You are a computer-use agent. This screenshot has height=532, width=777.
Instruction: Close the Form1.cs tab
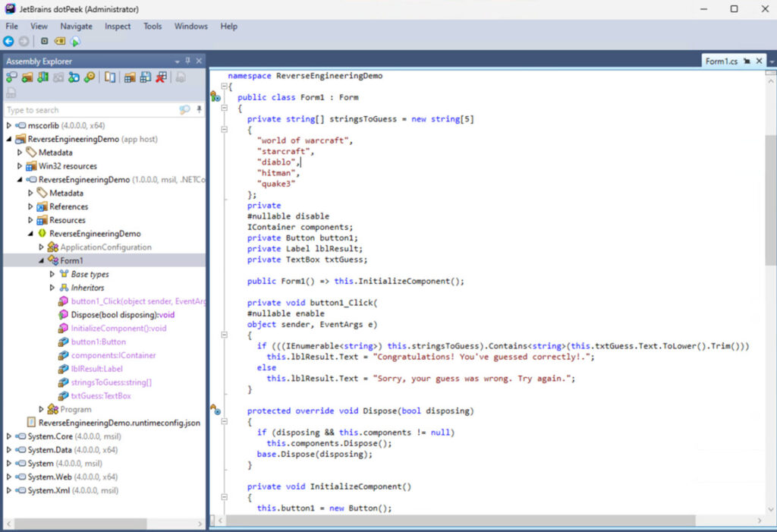click(x=759, y=61)
